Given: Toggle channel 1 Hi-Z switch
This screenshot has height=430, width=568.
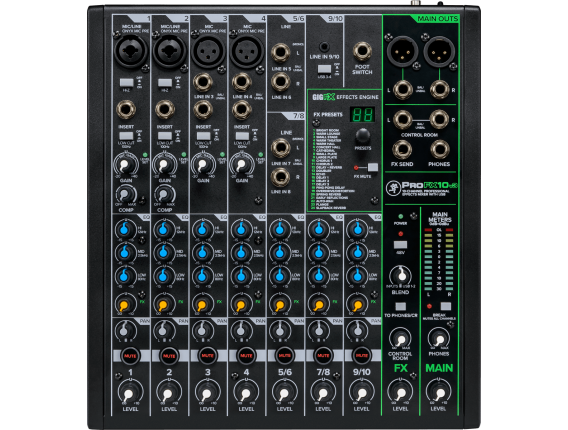Looking at the screenshot, I should pos(126,83).
